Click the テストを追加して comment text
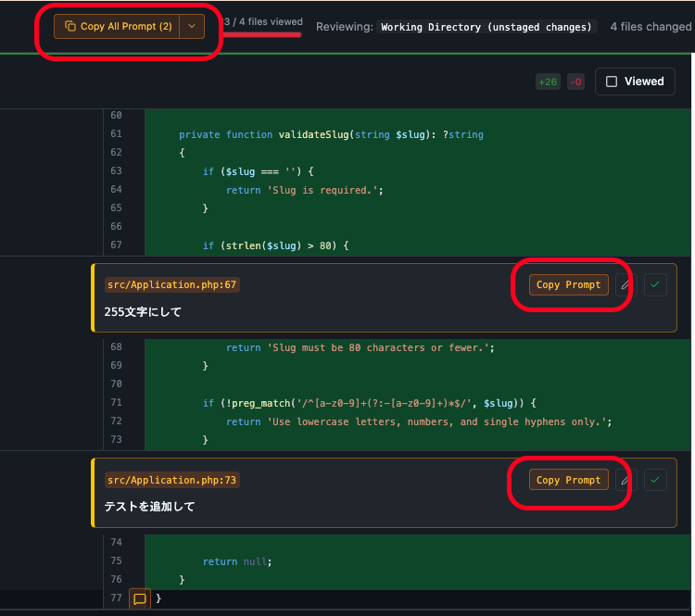The width and height of the screenshot is (695, 616). [150, 507]
